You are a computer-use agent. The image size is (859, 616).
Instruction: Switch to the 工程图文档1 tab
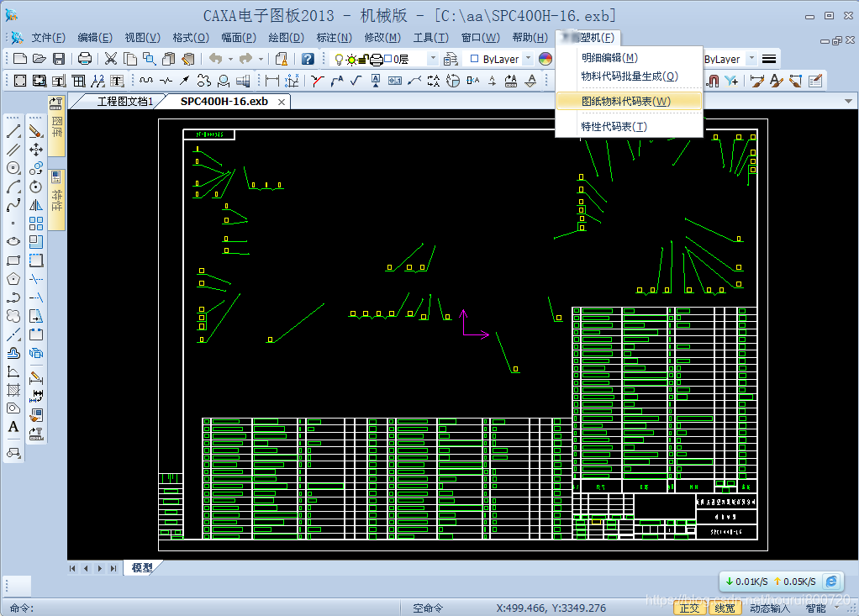click(x=125, y=102)
